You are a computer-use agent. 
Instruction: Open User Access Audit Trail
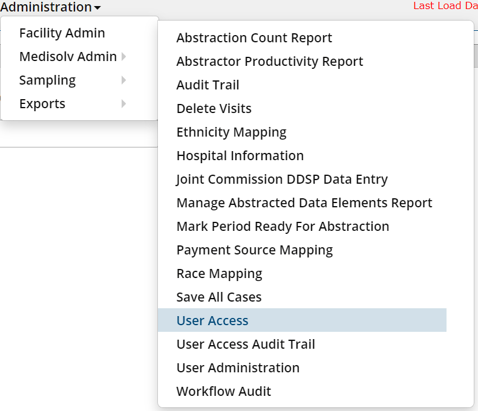246,344
